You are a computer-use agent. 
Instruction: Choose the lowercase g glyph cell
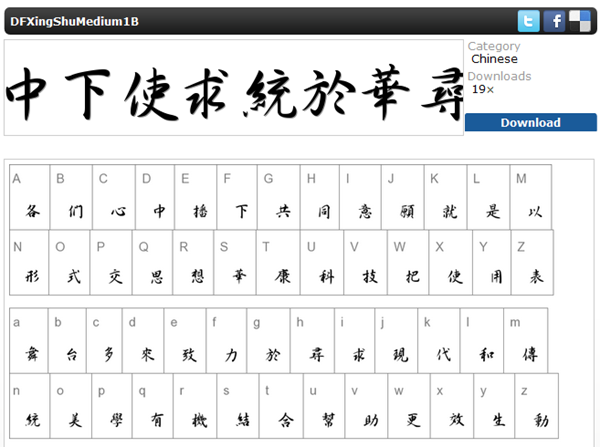(269, 341)
